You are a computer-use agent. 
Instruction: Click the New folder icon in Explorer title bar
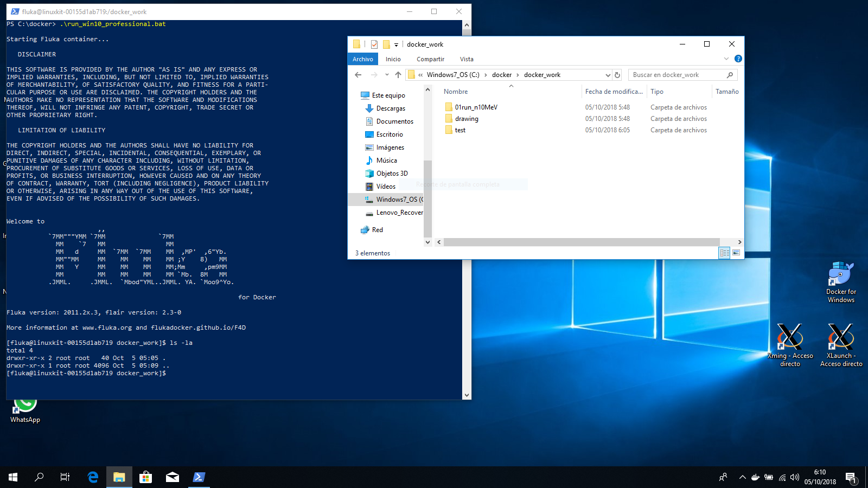(386, 44)
